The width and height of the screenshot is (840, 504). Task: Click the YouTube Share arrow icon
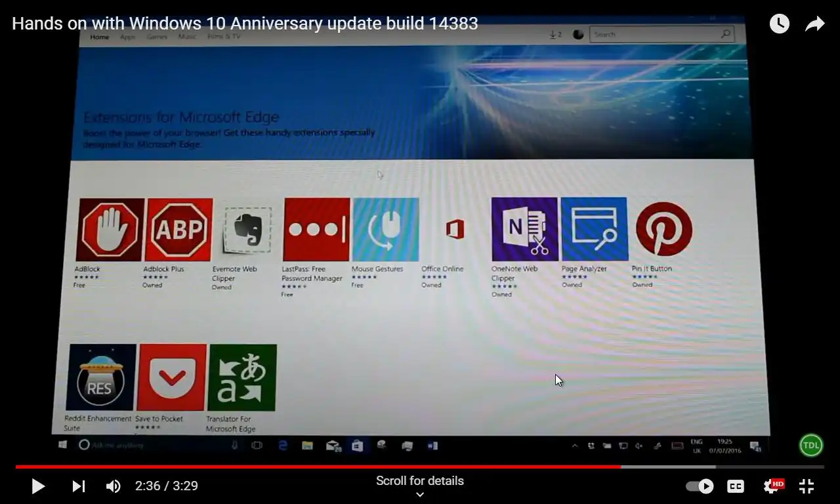coord(814,24)
